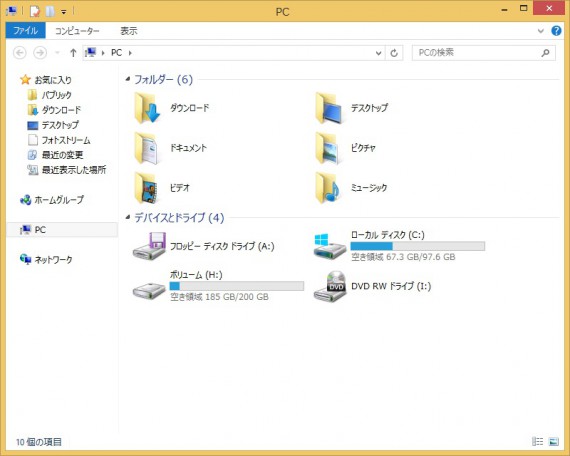
Task: Click the PC system icon in title bar
Action: coord(11,11)
